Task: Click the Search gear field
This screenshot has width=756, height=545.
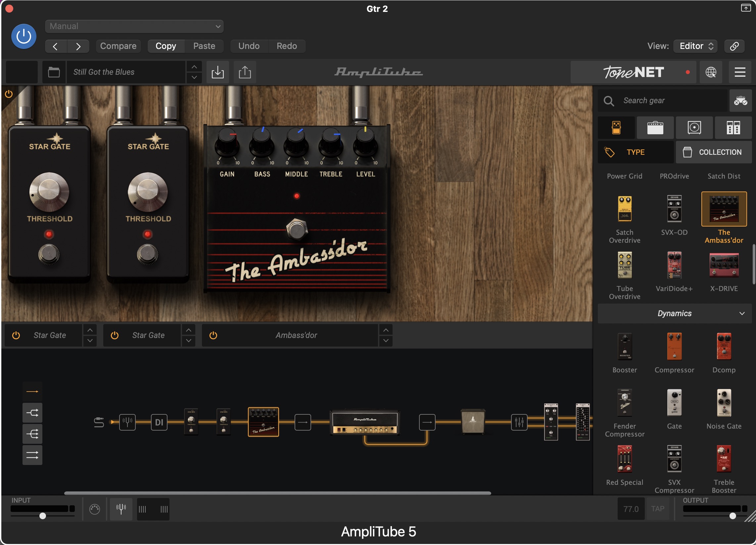Action: pos(663,101)
